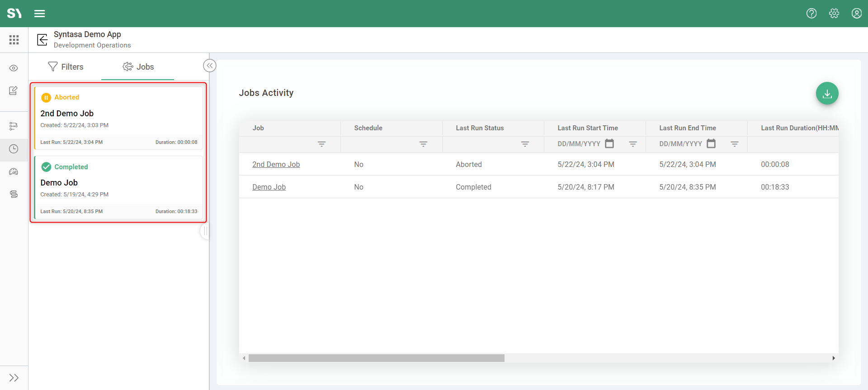This screenshot has width=868, height=390.
Task: Switch to the Filters tab
Action: click(66, 67)
